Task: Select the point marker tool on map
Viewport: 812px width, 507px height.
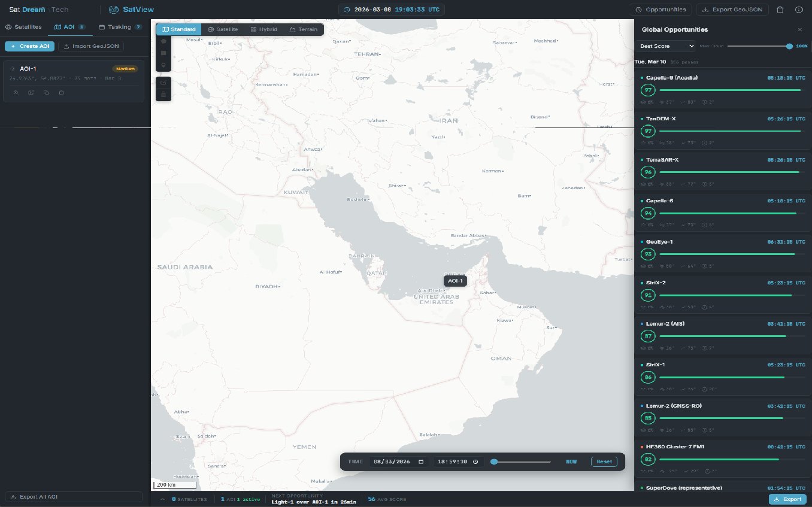Action: pyautogui.click(x=163, y=65)
